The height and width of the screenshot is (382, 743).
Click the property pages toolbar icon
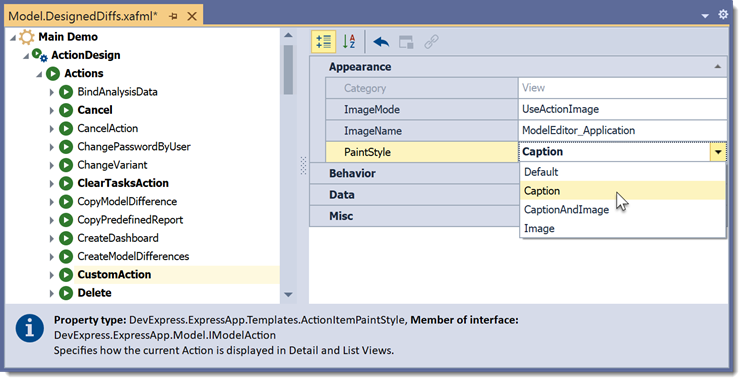pos(406,42)
